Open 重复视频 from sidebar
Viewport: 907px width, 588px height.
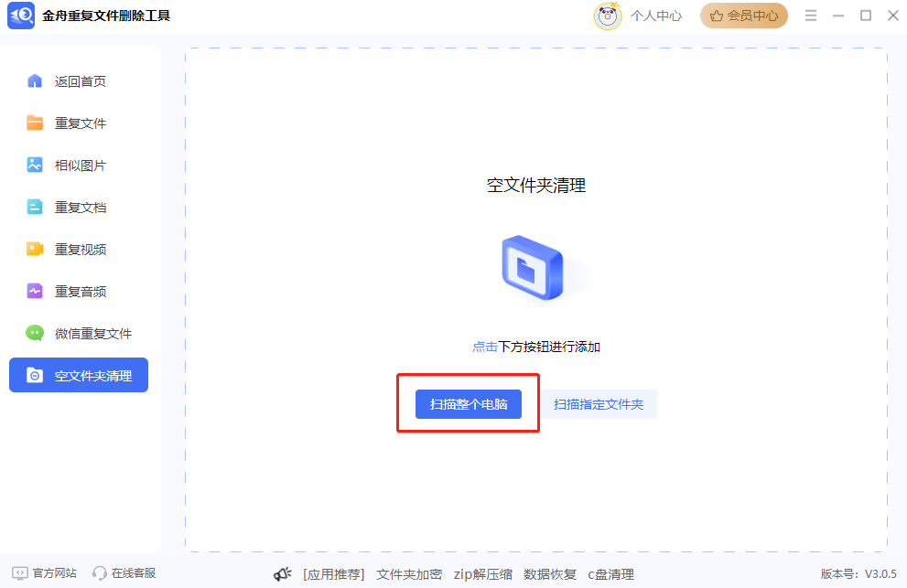pos(79,250)
